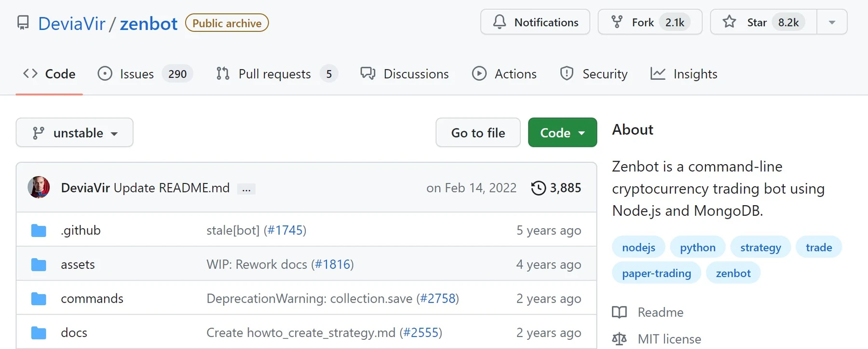868x349 pixels.
Task: View the 3,885 commits history
Action: [556, 188]
